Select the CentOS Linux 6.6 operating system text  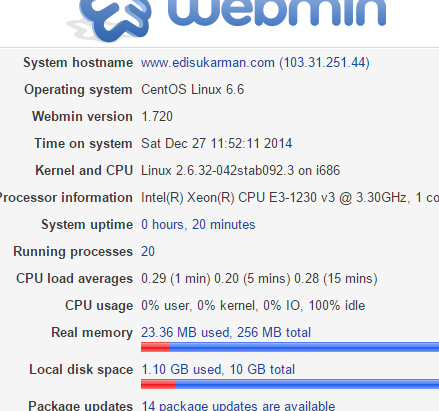(192, 90)
